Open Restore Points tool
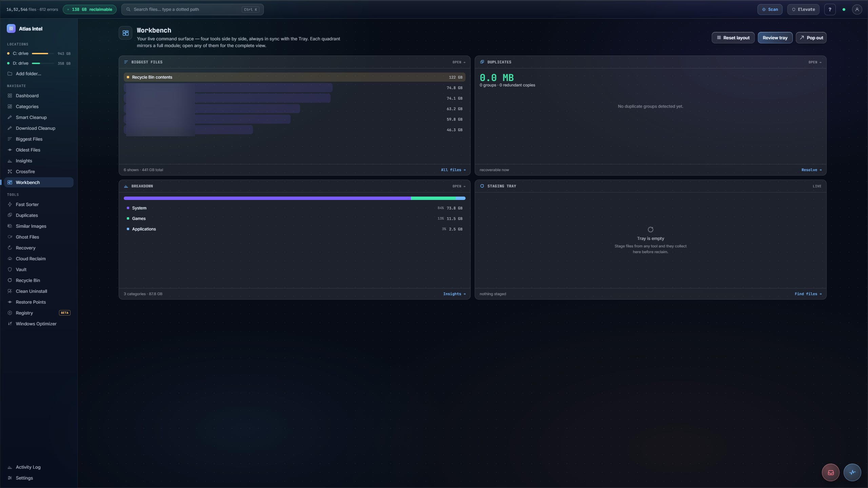Screen dimensions: 868x488 39,302
